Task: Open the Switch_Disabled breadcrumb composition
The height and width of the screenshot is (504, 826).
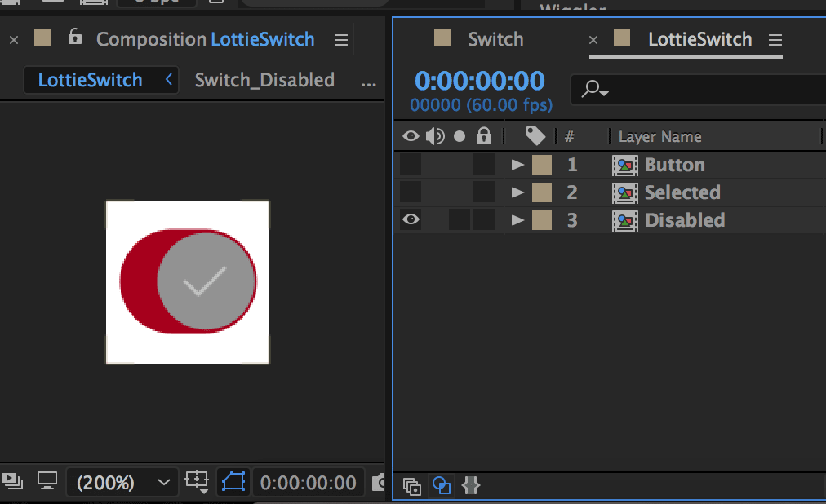Action: click(x=264, y=80)
